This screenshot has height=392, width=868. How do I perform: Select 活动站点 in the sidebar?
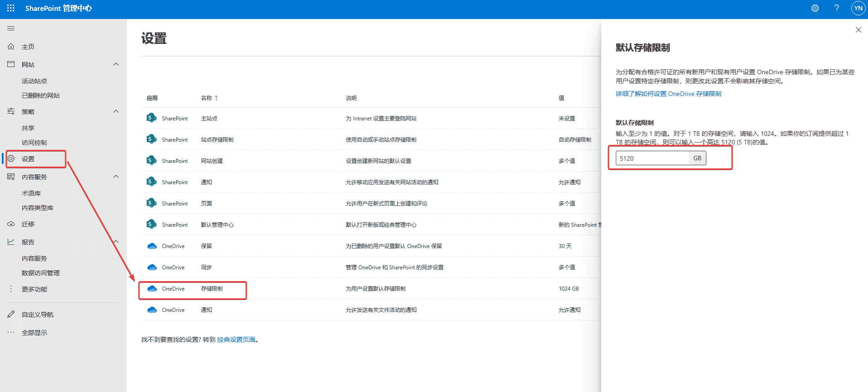pyautogui.click(x=34, y=81)
